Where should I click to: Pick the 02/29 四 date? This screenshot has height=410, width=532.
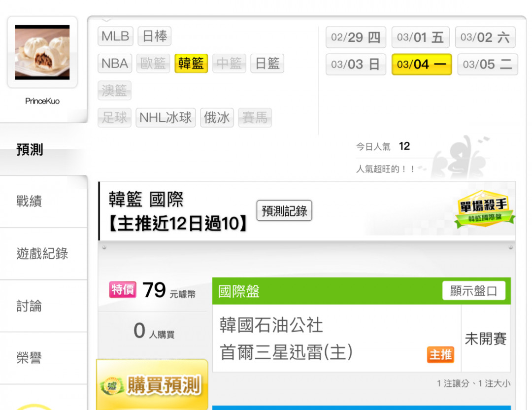(x=356, y=37)
